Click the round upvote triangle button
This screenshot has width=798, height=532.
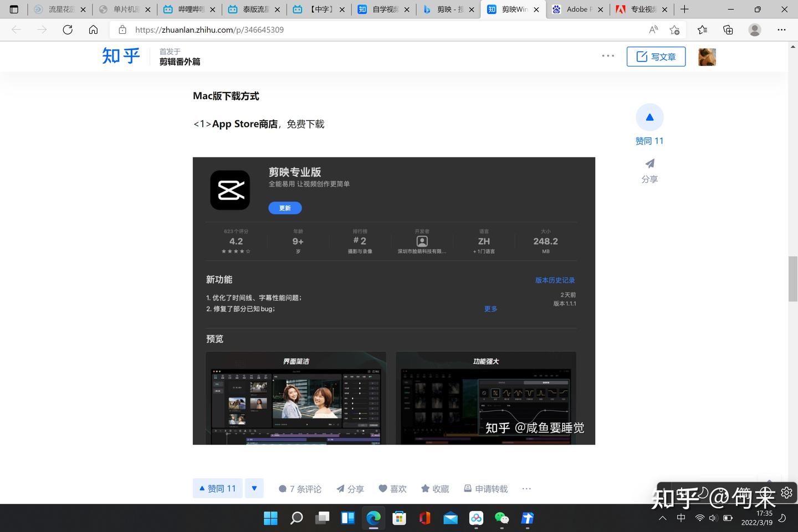tap(649, 117)
